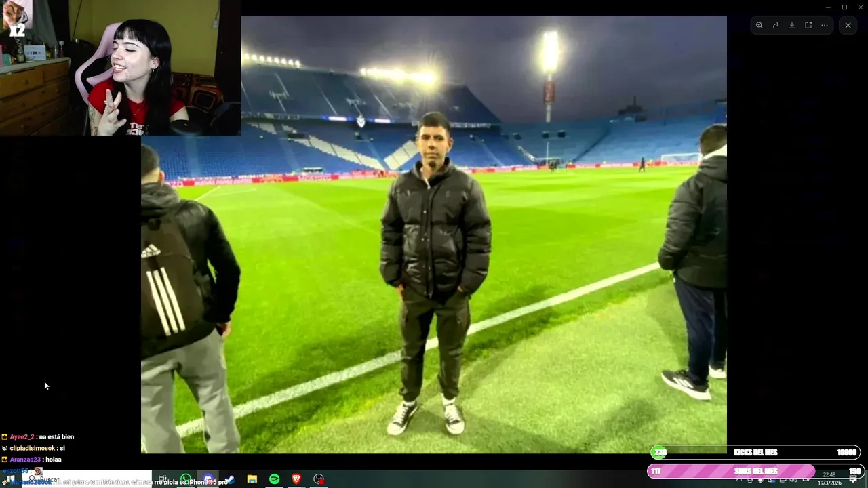The width and height of the screenshot is (868, 488).
Task: Close the image viewer with the rounded X button
Action: [x=848, y=25]
